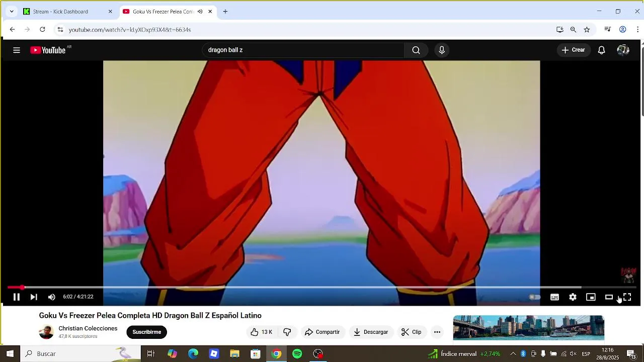This screenshot has height=362, width=644.
Task: Open Chrome three-dot menu
Action: 637,30
